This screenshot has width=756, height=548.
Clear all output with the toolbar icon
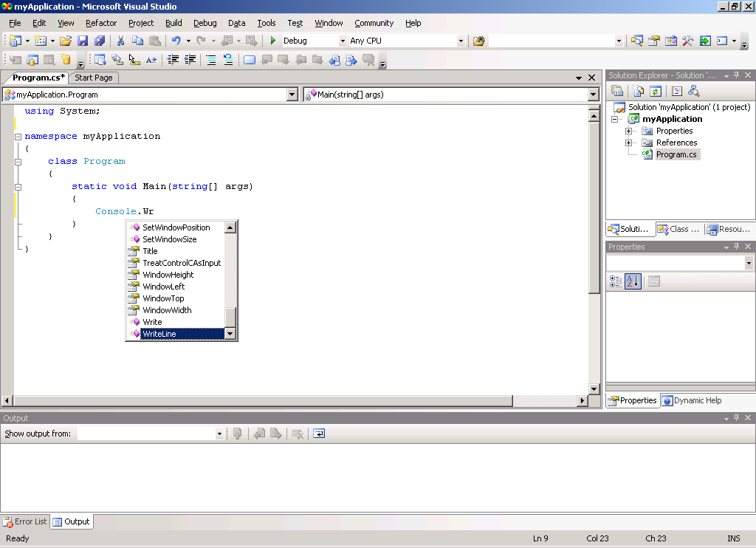click(298, 434)
